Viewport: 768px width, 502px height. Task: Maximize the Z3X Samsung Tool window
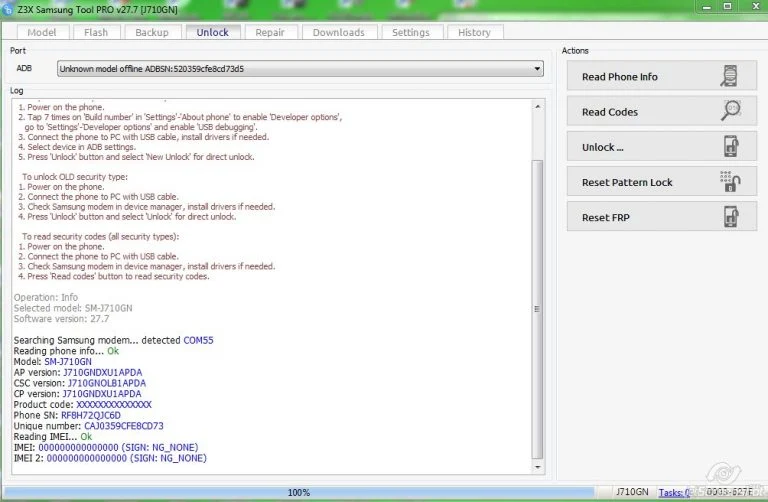(728, 7)
